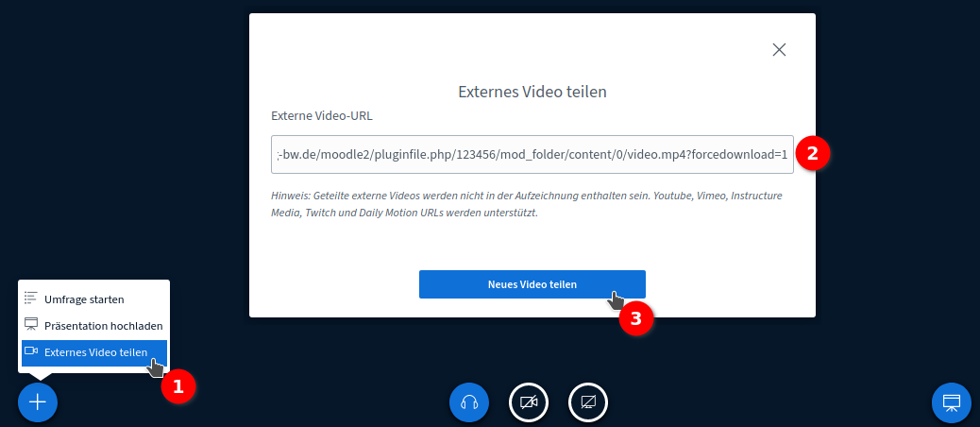Click the presentation screen icon in the menu
Image resolution: width=980 pixels, height=427 pixels.
coord(31,324)
